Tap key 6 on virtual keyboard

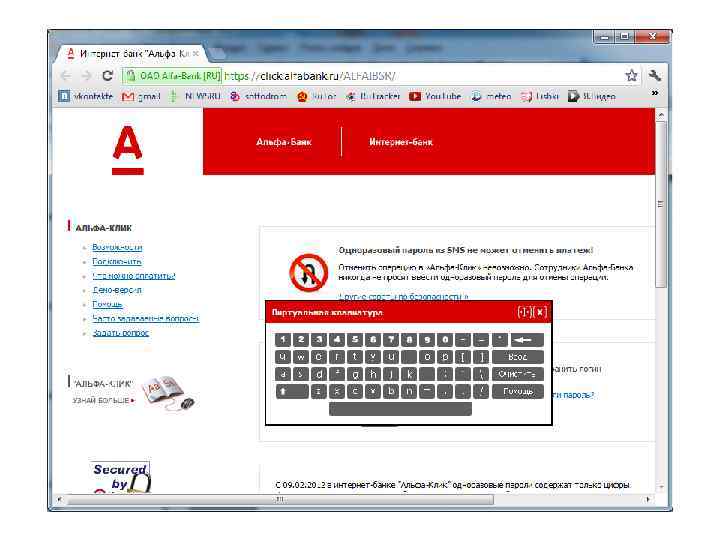tap(373, 340)
